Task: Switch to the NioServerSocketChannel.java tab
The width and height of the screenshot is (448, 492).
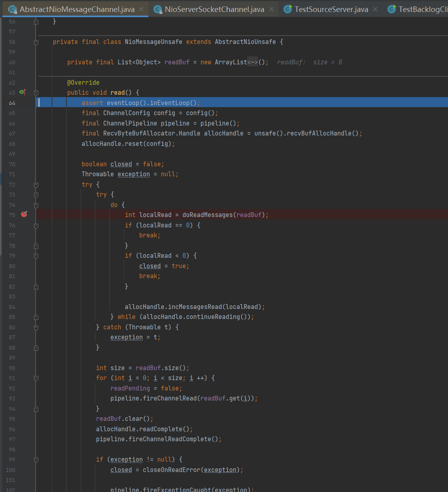Action: pos(214,9)
